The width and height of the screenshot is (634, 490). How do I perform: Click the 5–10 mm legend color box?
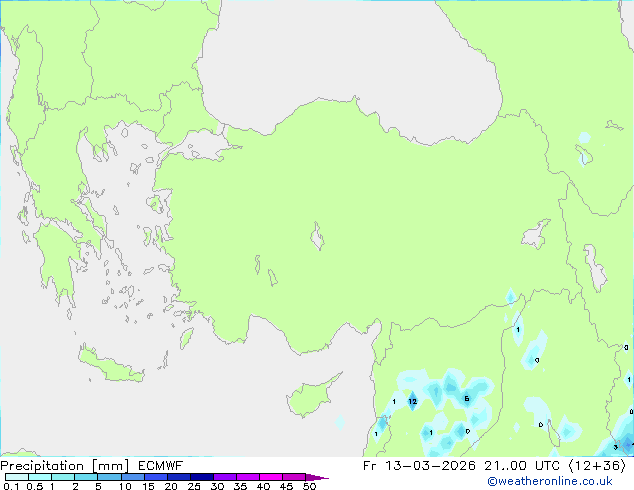pyautogui.click(x=109, y=477)
